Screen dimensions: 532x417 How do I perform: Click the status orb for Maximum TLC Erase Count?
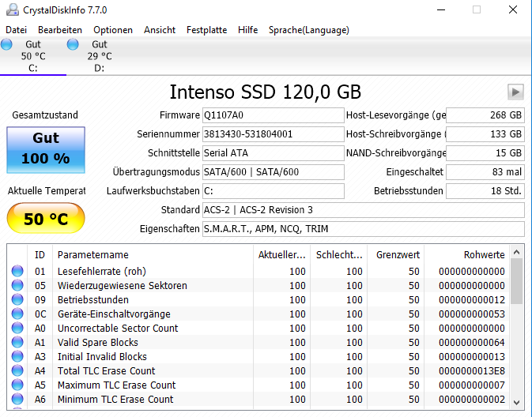[17, 385]
